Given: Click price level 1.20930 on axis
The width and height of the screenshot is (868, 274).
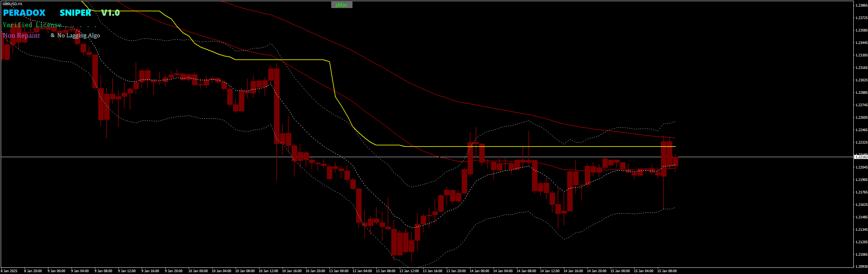Looking at the screenshot, I should point(861,266).
